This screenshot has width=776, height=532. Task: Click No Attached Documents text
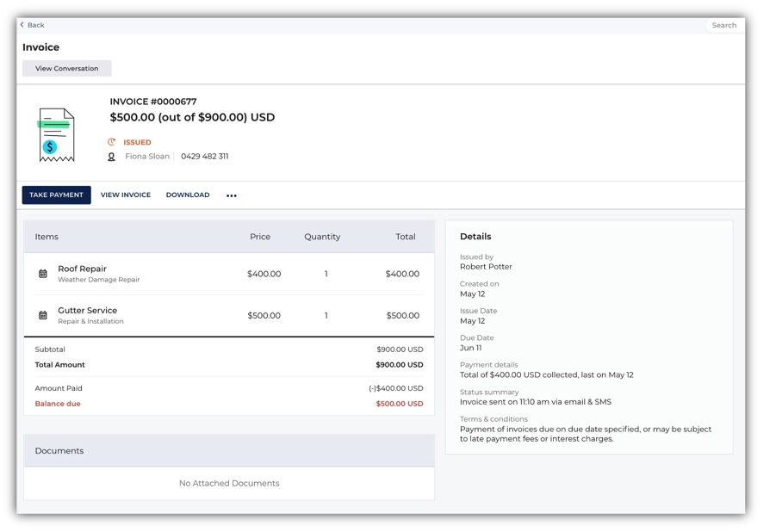(x=229, y=483)
